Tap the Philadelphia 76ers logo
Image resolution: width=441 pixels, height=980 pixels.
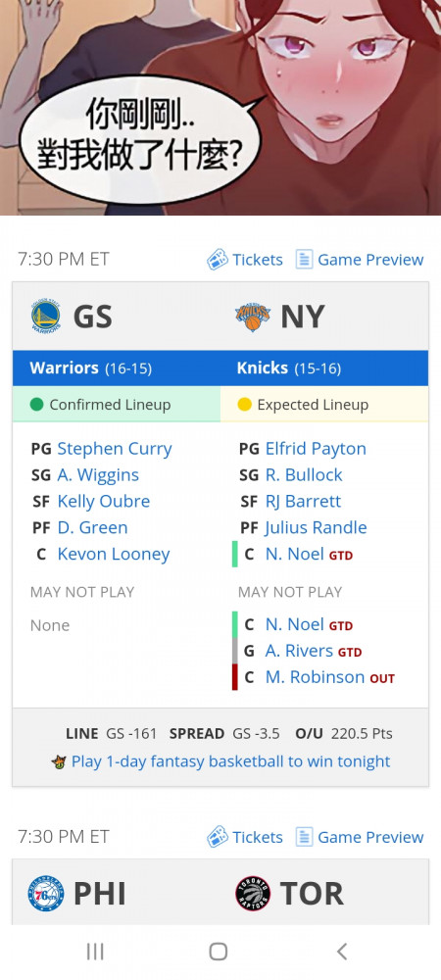tap(46, 895)
